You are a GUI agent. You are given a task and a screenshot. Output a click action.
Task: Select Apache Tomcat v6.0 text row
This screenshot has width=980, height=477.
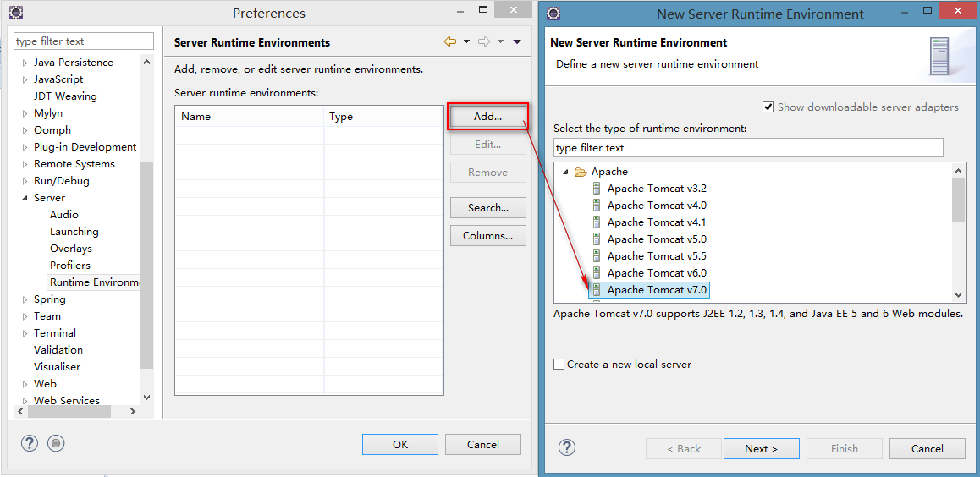click(657, 273)
